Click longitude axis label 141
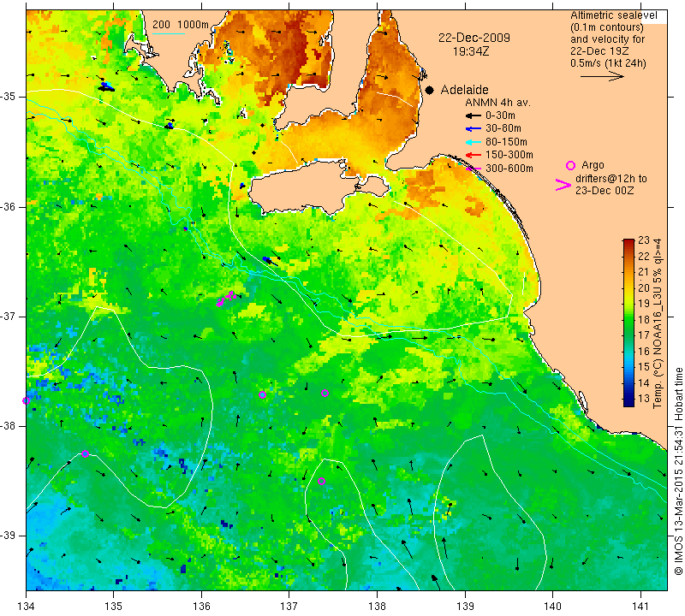Viewport: 685px width, 616px height. (640, 606)
